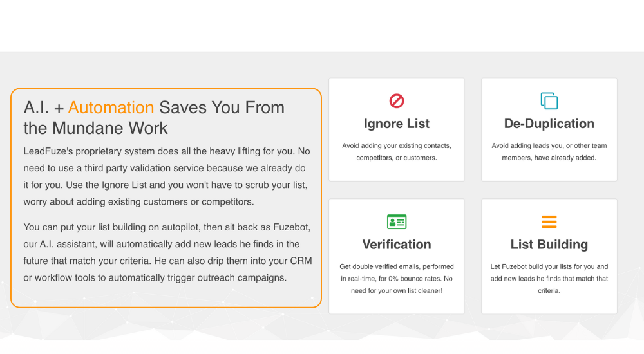
Task: Click the orange List Building bars icon
Action: (x=549, y=222)
